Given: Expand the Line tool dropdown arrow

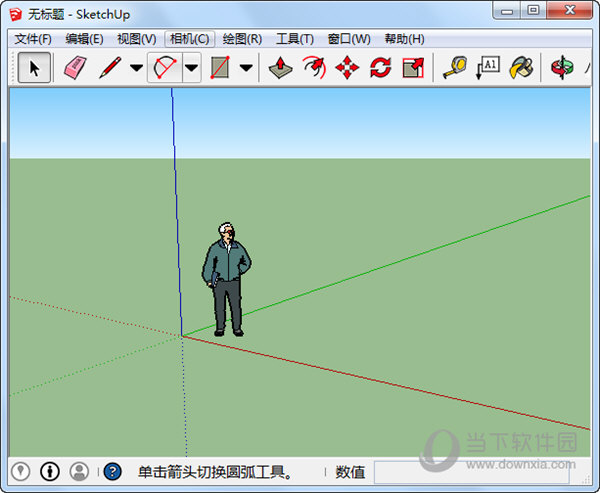Looking at the screenshot, I should (x=136, y=68).
